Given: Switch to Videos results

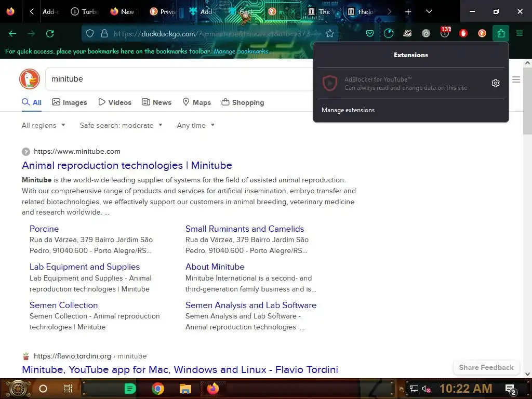Looking at the screenshot, I should (115, 102).
